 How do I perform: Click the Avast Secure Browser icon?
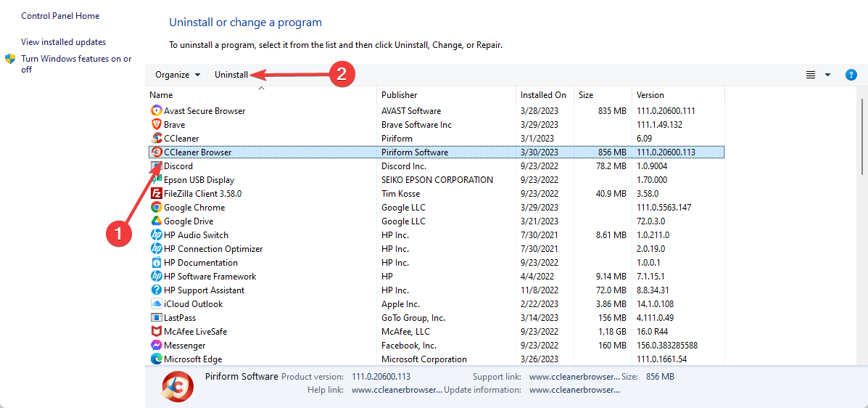156,111
